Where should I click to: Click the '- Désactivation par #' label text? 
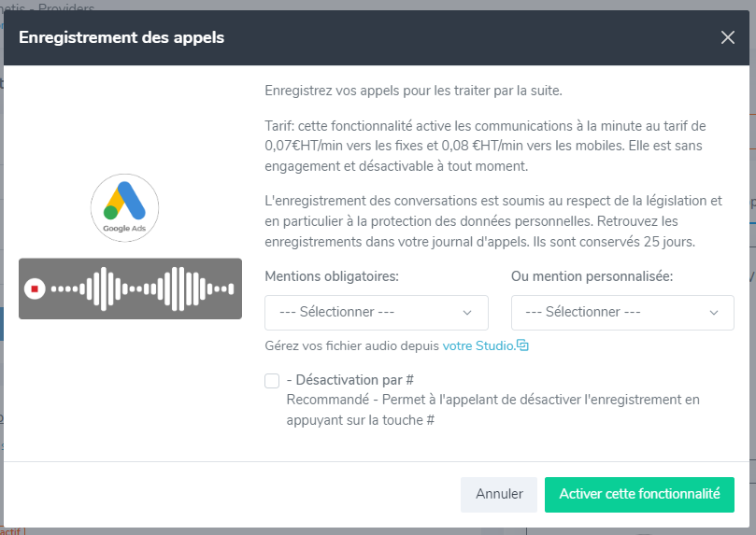click(350, 380)
